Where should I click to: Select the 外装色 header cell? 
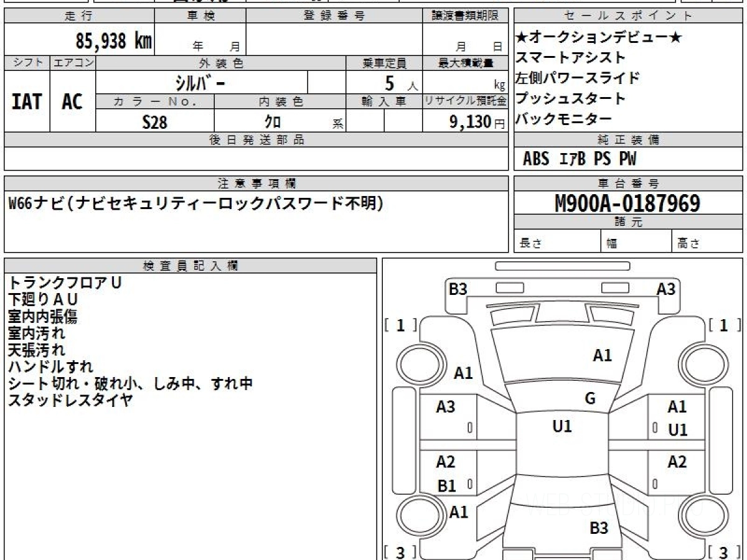[x=221, y=63]
